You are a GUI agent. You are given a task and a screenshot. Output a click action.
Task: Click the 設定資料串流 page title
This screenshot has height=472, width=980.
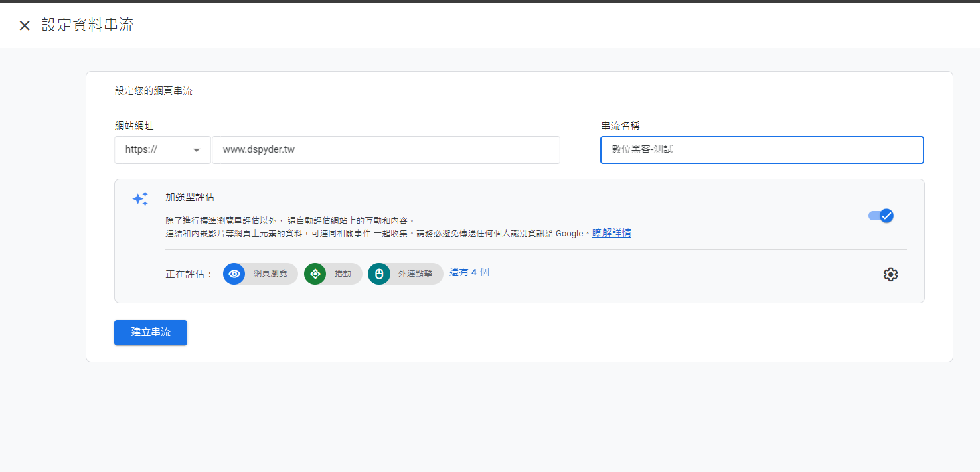point(88,25)
